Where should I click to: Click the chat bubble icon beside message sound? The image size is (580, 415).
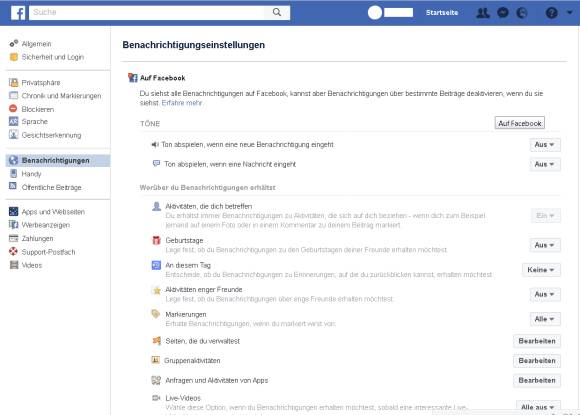pyautogui.click(x=156, y=163)
